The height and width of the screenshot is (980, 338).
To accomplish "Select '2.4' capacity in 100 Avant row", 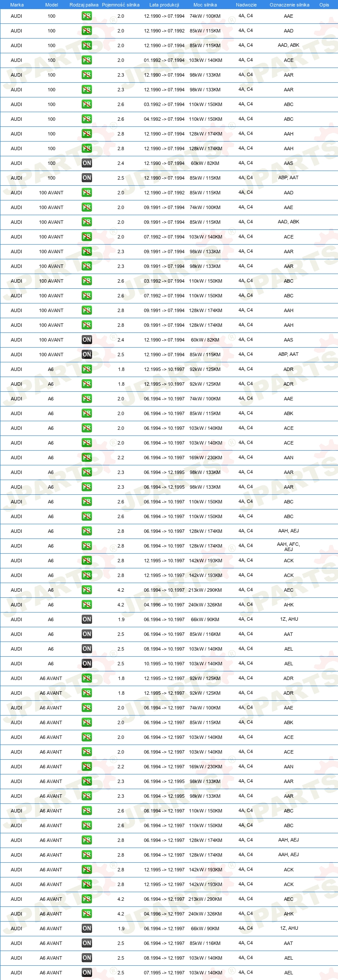I will [121, 340].
